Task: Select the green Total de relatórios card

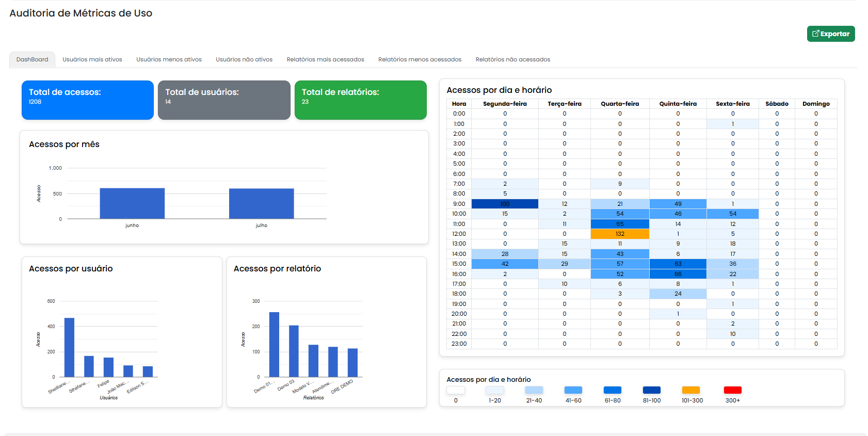Action: coord(360,100)
